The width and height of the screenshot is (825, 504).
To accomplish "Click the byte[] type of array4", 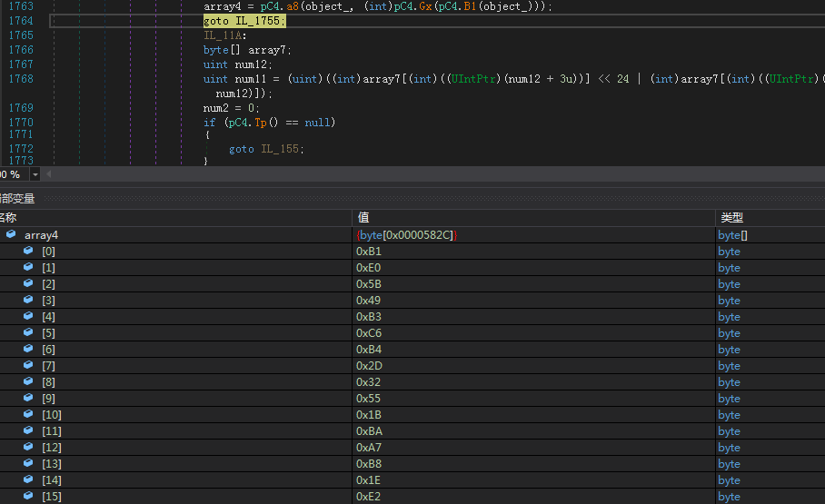I will click(x=732, y=235).
